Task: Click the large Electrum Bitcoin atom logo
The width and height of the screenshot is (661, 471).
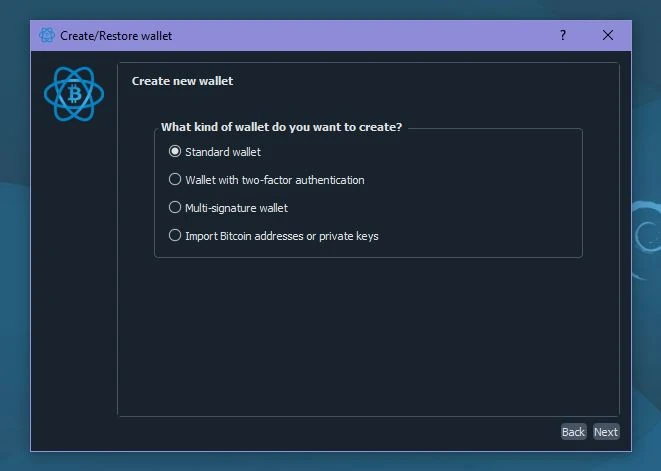Action: (74, 95)
